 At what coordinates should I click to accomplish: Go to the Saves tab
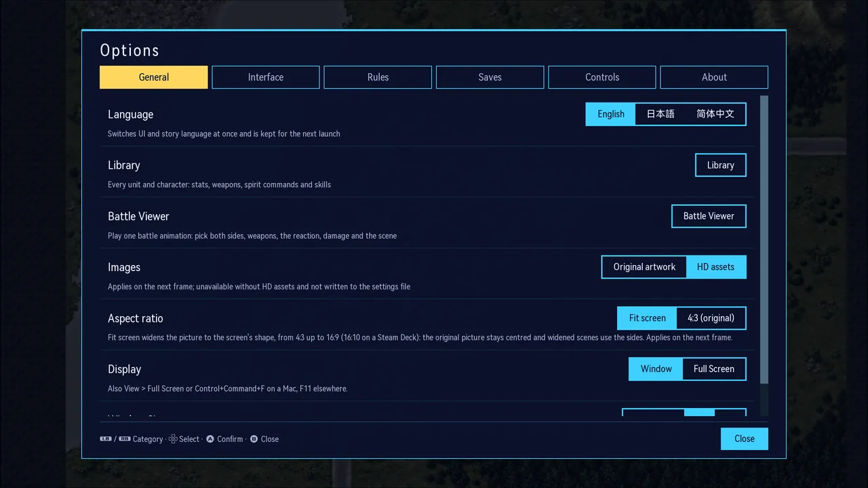(490, 77)
